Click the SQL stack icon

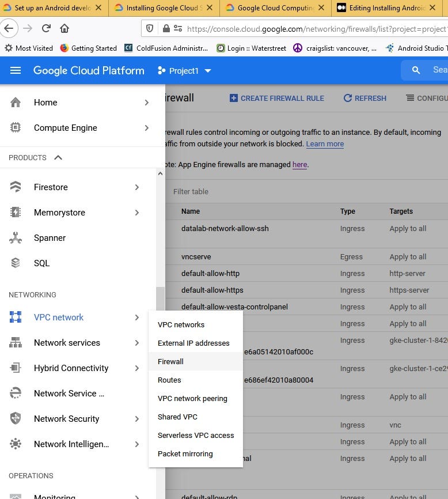click(16, 263)
